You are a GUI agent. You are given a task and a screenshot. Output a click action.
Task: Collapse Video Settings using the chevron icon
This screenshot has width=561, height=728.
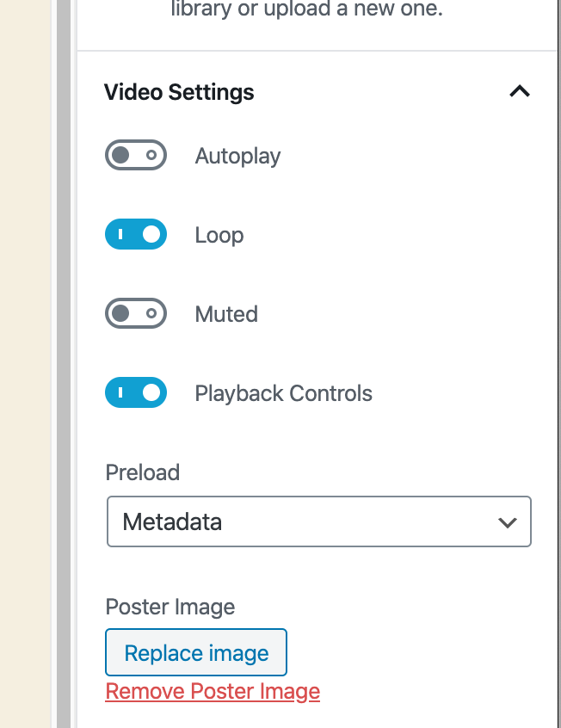pyautogui.click(x=519, y=91)
